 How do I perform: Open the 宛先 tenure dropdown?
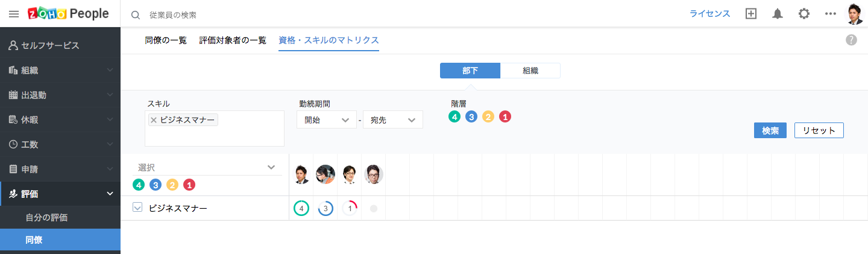392,120
